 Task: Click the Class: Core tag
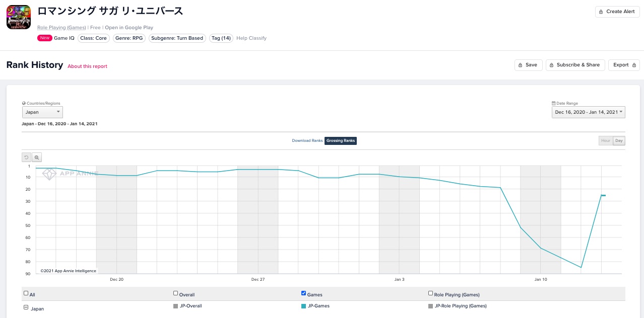point(94,38)
